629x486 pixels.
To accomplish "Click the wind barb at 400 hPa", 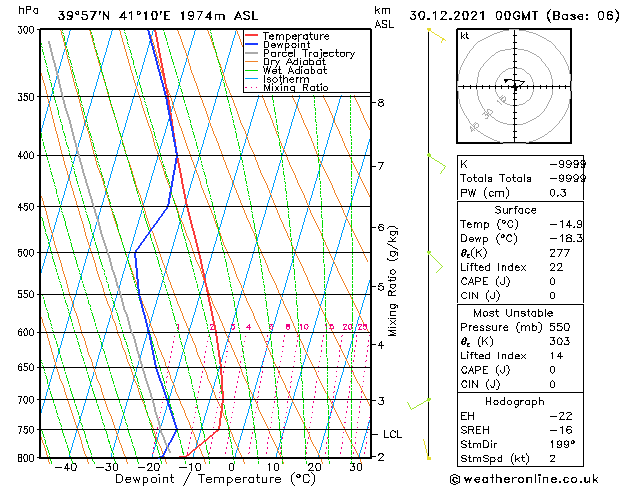I will (x=437, y=164).
